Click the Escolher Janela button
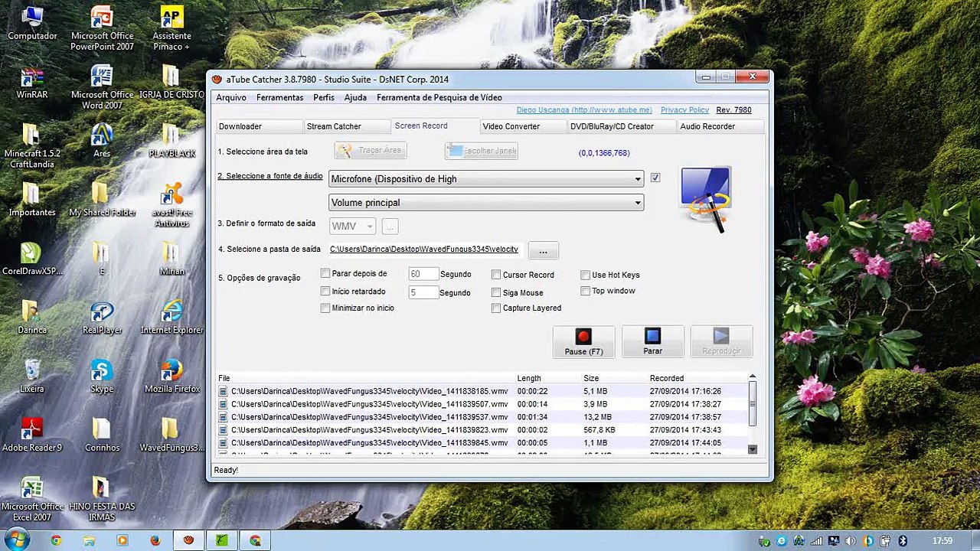Screen dimensions: 980x551 pyautogui.click(x=482, y=151)
